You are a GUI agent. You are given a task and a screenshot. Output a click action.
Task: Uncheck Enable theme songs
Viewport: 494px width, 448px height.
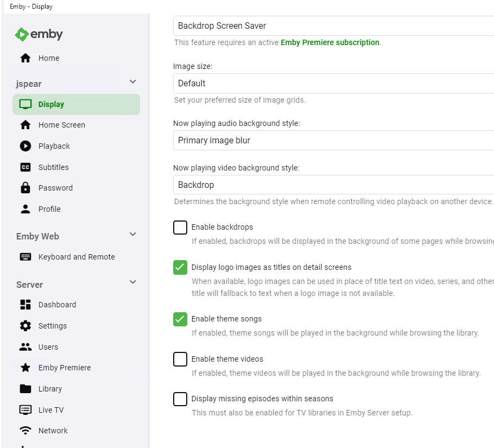[x=180, y=319]
